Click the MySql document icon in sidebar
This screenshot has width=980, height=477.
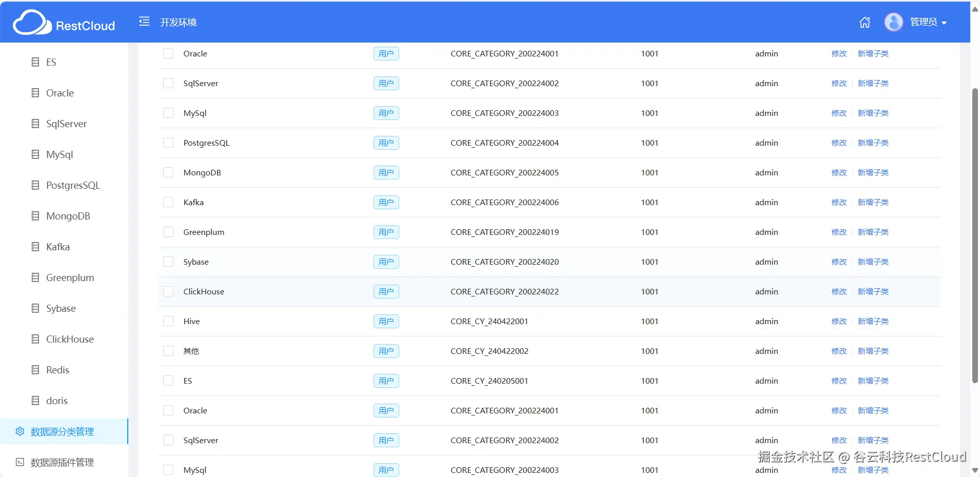35,154
